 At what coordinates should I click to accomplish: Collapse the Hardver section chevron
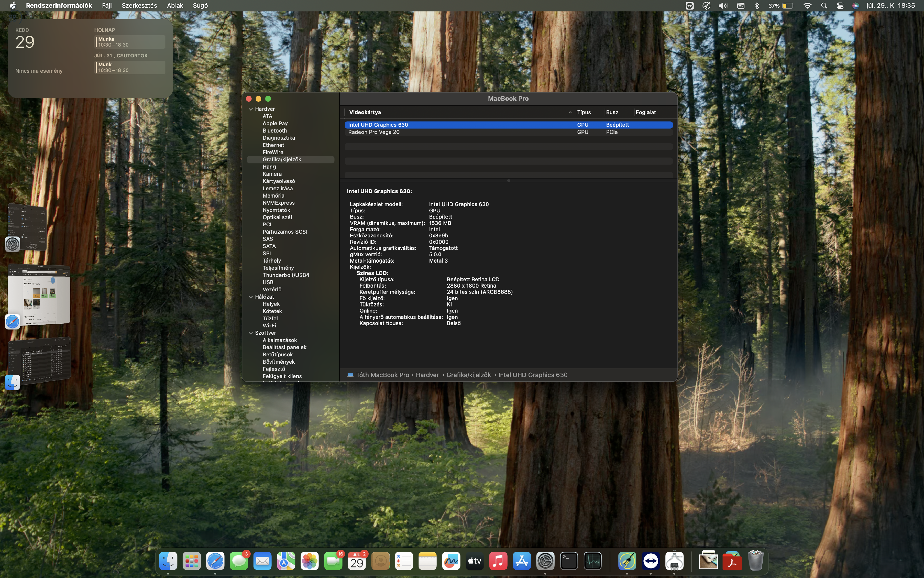click(251, 109)
